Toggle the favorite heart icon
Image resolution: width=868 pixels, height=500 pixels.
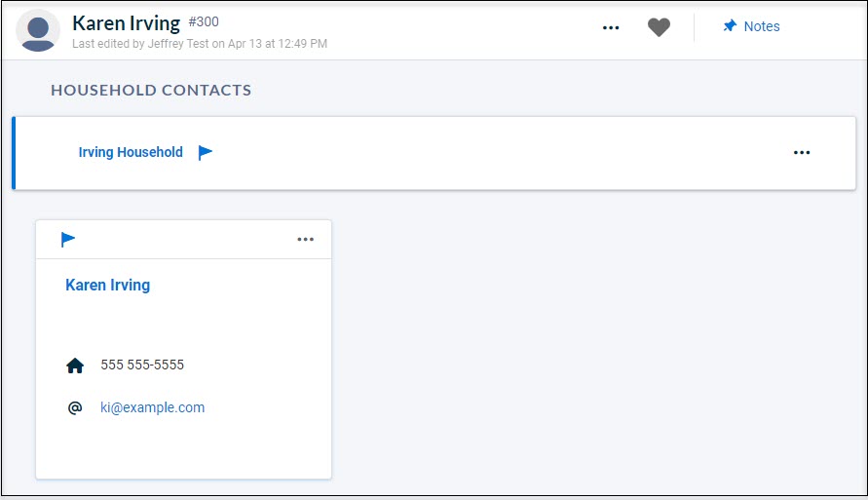659,27
